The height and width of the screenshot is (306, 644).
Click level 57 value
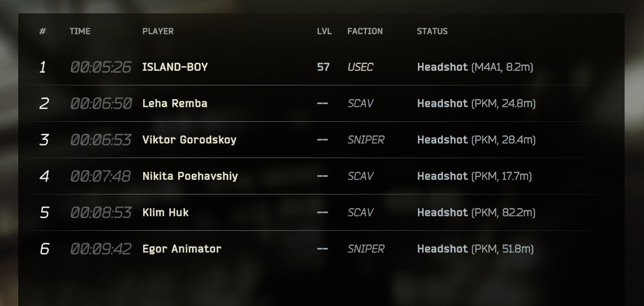point(323,67)
